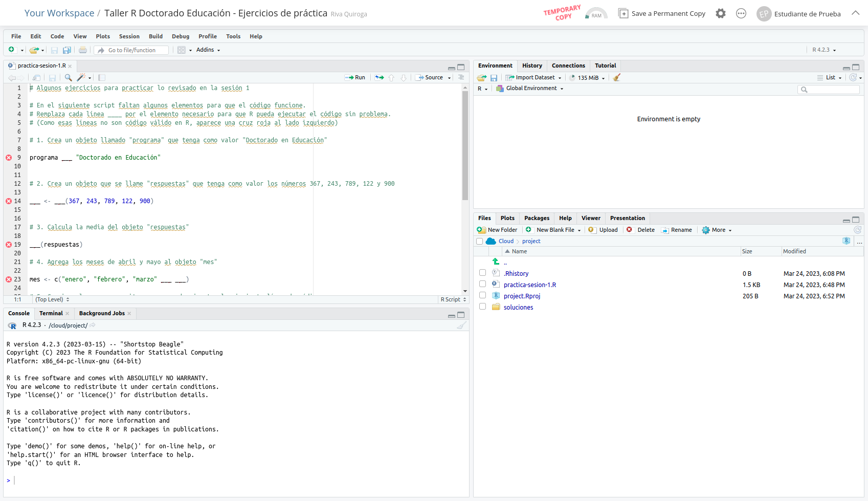The image size is (868, 501).
Task: Click the re-run previous code icon
Action: 379,78
